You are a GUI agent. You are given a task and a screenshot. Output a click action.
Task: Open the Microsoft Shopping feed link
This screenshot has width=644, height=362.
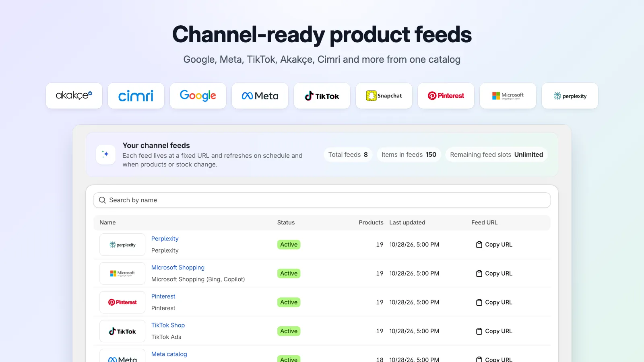(x=178, y=267)
